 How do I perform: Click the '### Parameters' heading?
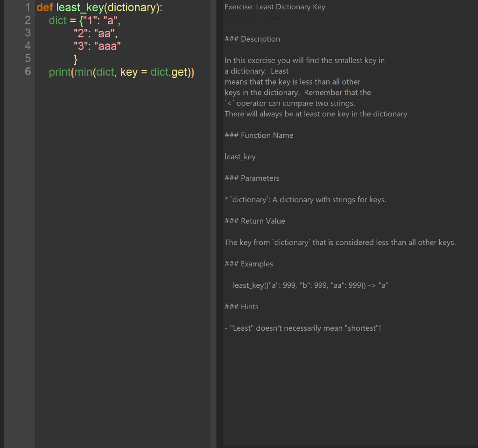[252, 178]
